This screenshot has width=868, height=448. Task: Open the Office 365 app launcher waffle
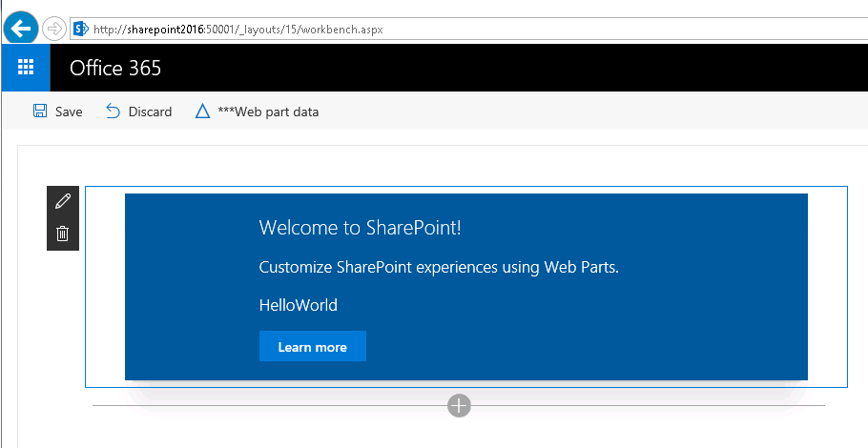(x=26, y=68)
